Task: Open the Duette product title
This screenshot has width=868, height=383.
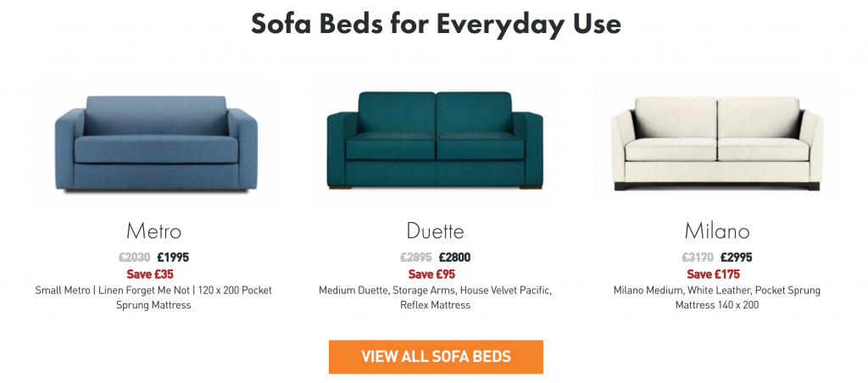Action: (435, 230)
